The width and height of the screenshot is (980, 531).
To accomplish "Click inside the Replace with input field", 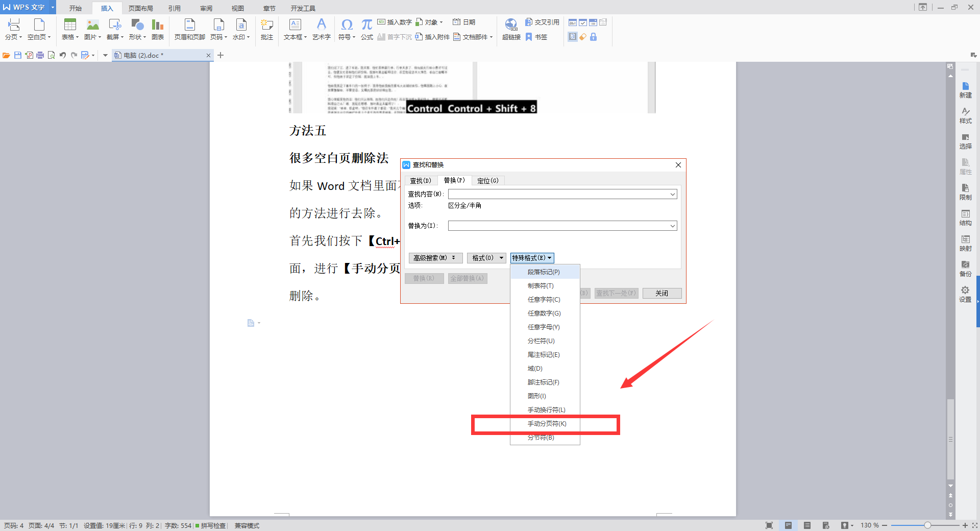I will (558, 226).
